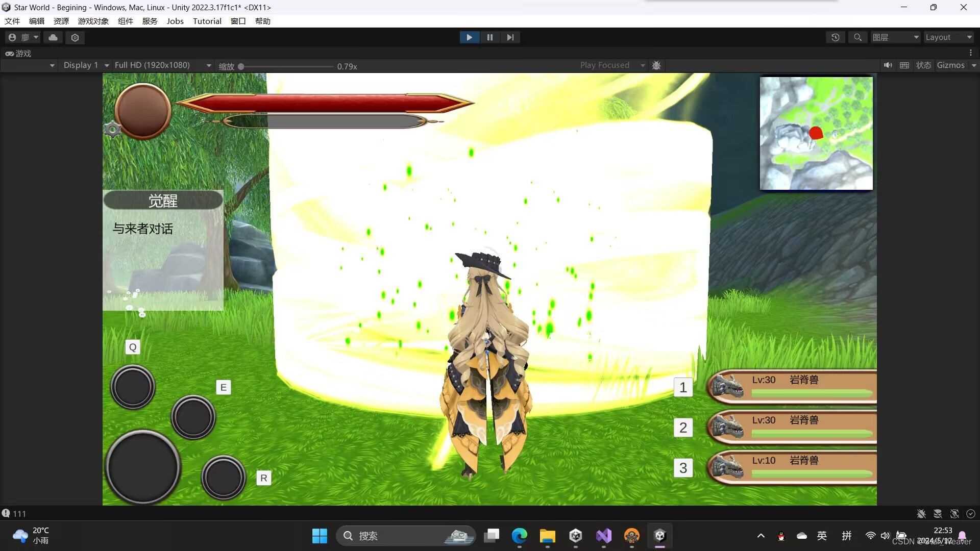The height and width of the screenshot is (551, 980).
Task: Click the Step frame button
Action: 510,37
